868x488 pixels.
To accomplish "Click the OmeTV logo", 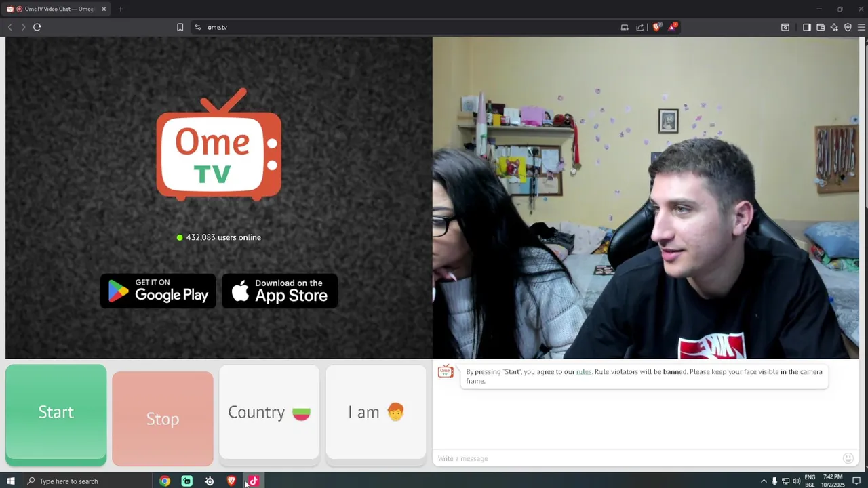I will point(218,144).
